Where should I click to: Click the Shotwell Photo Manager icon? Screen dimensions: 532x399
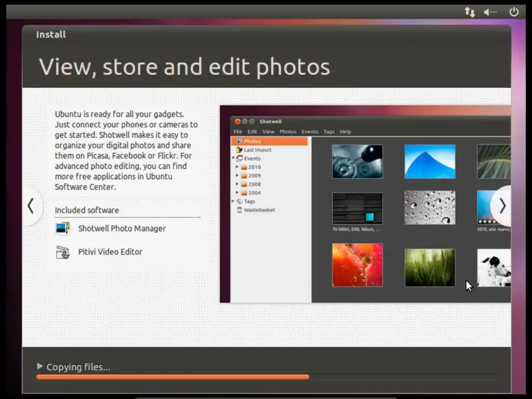point(63,229)
